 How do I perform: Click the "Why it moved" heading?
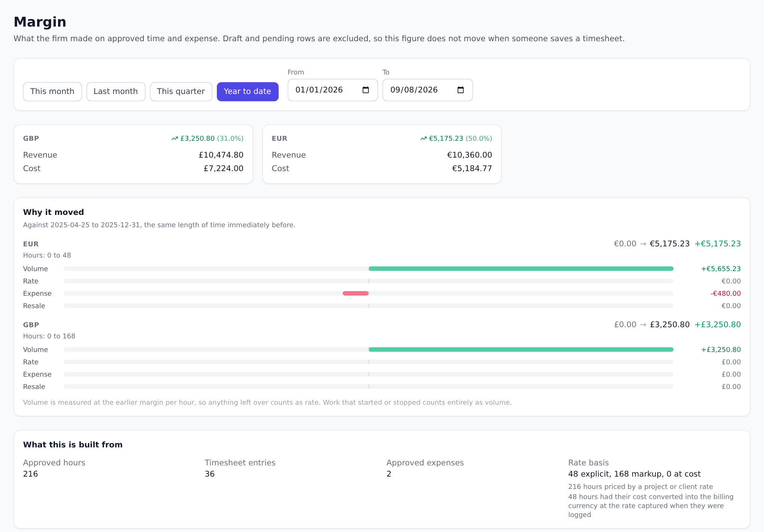coord(54,212)
